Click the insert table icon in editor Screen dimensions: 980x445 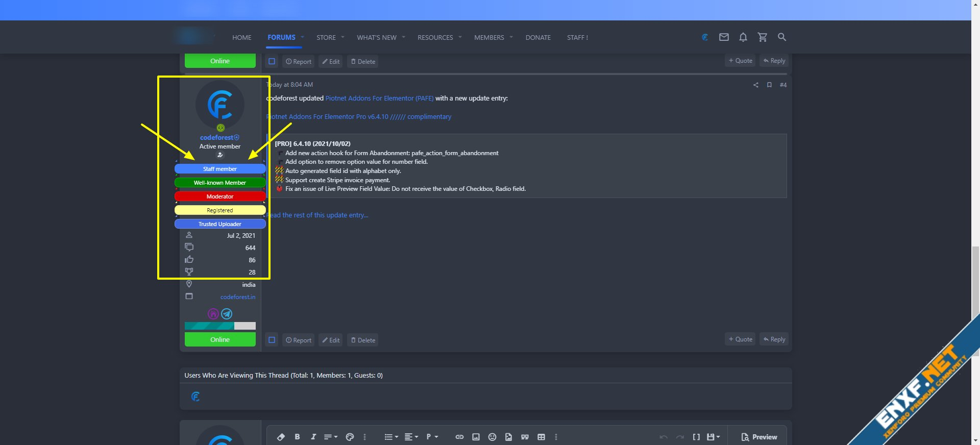541,437
